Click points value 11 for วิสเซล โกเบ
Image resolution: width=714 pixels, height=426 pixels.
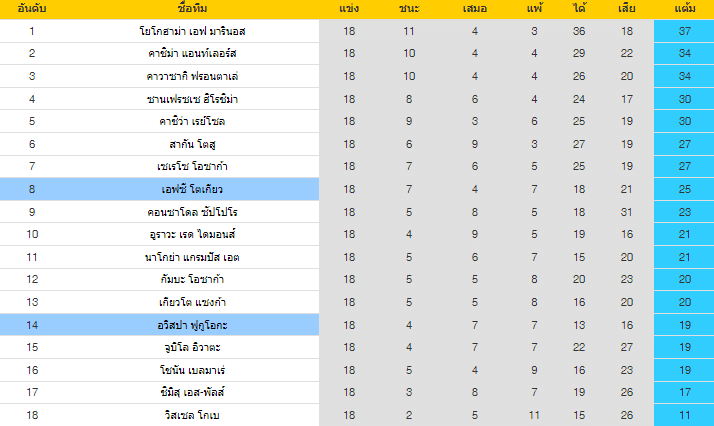tap(684, 415)
